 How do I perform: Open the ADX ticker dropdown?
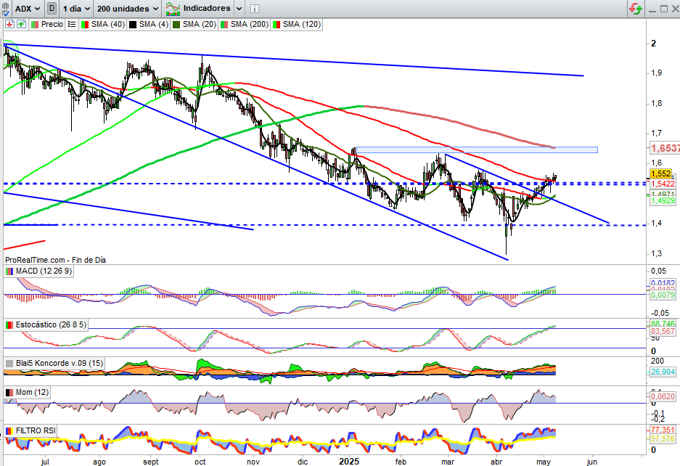27,8
